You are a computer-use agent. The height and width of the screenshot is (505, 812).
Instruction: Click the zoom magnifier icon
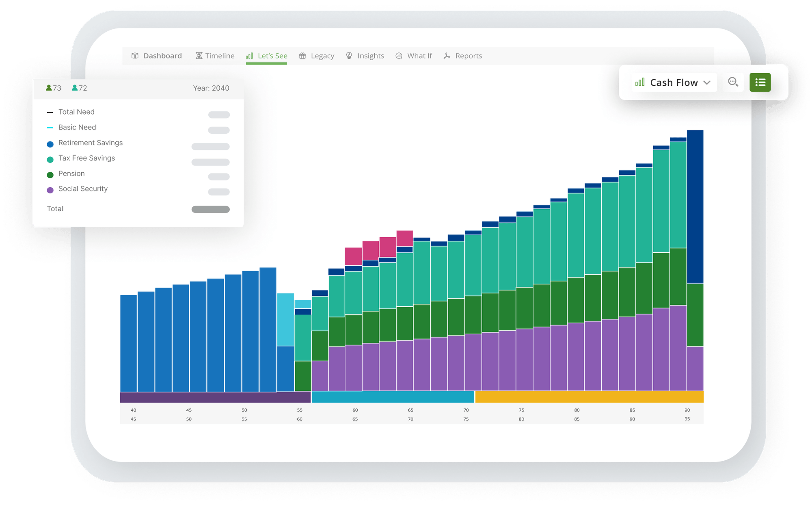pyautogui.click(x=733, y=82)
